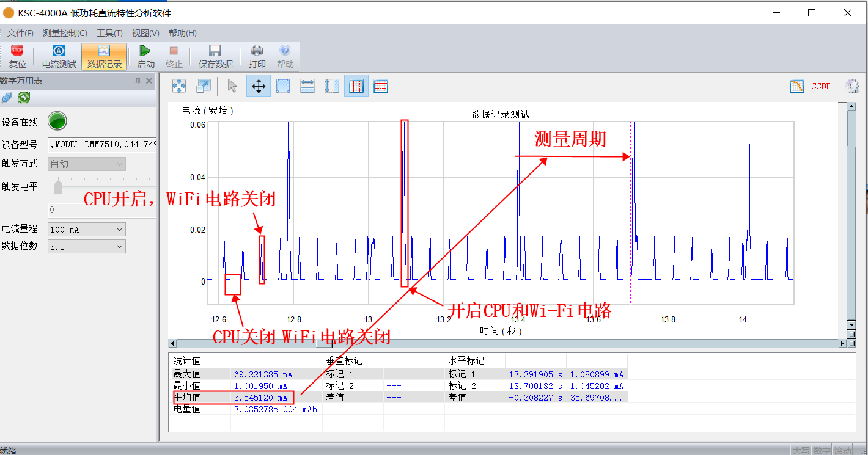868x455 pixels.
Task: Click the horizontal scrollbar thumb under the chart
Action: tap(324, 344)
